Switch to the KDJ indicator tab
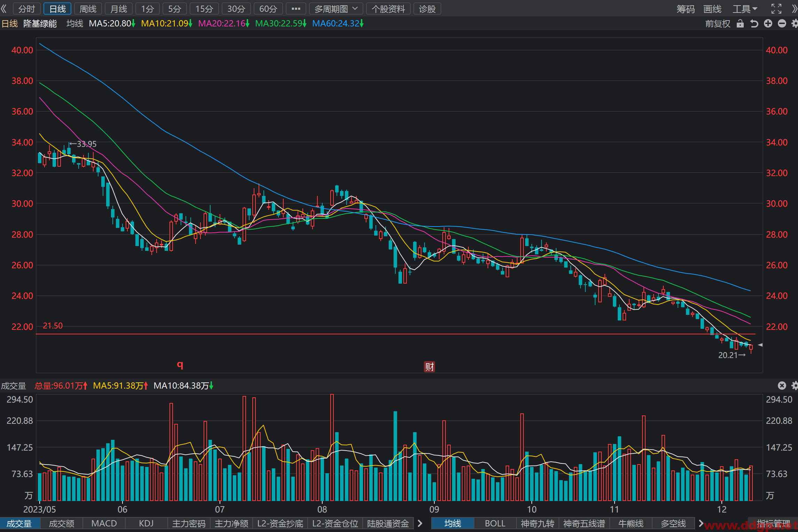798x532 pixels. [x=146, y=523]
